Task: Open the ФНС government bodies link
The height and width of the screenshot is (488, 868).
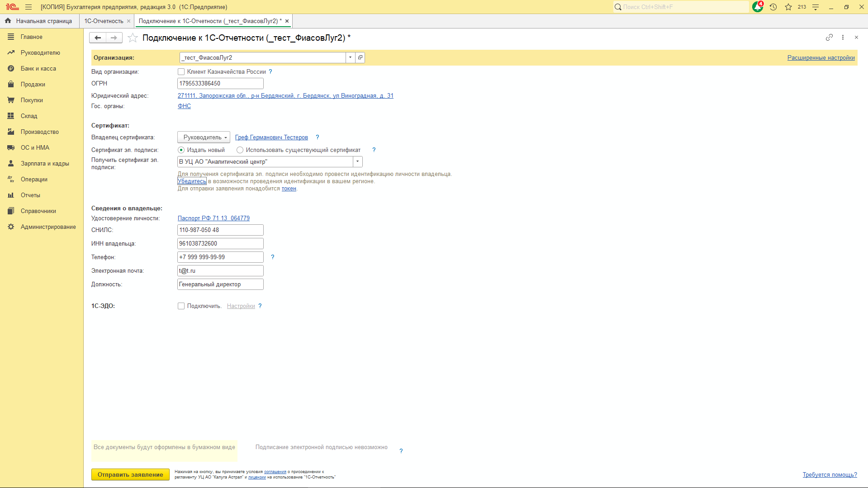Action: [184, 106]
